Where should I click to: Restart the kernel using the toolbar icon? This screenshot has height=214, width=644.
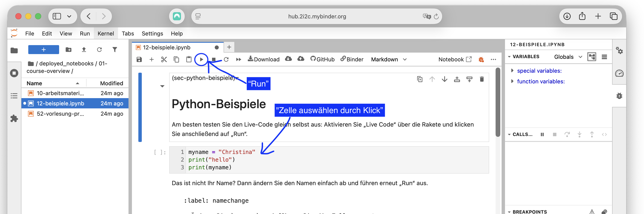(x=226, y=59)
